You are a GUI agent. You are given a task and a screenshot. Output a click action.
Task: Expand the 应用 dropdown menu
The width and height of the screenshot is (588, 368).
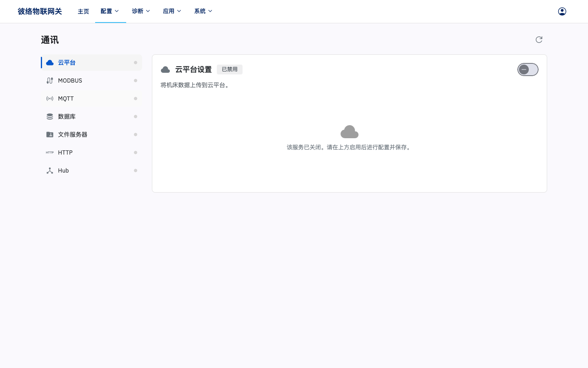point(172,11)
